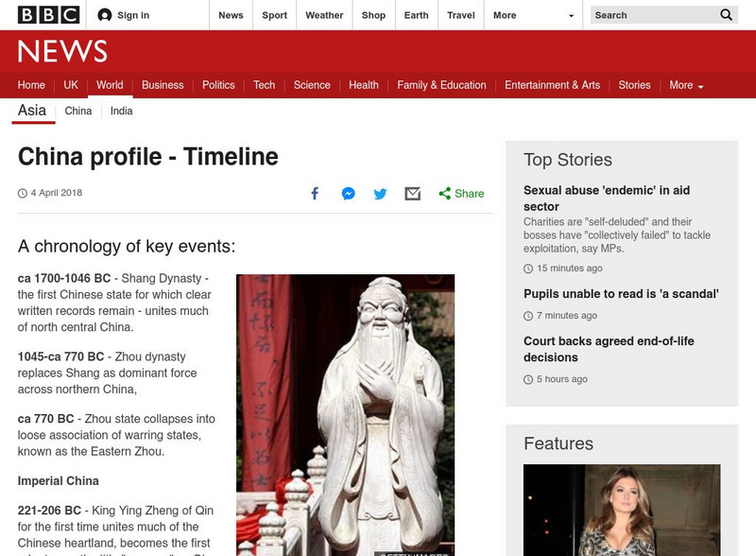
Task: Go to Health news section
Action: (x=364, y=85)
